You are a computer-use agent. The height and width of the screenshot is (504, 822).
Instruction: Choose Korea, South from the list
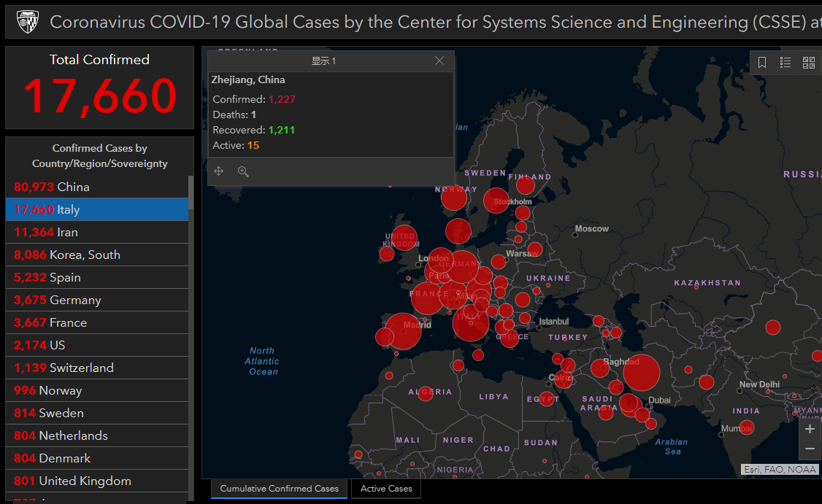[97, 255]
